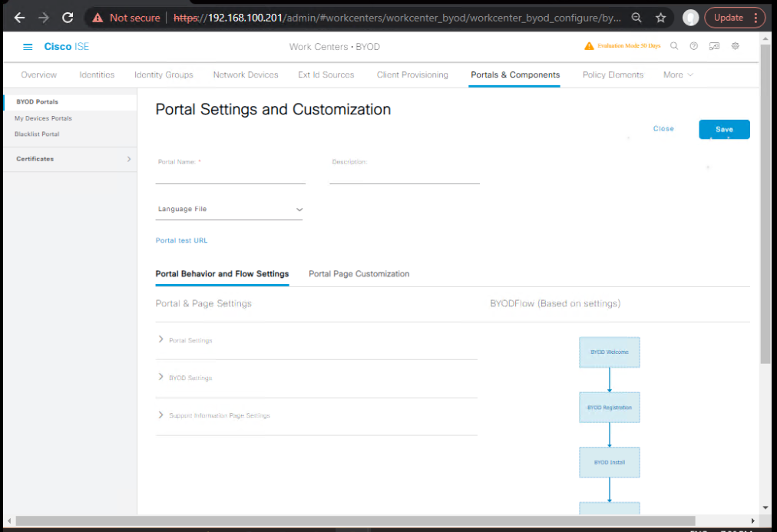Expand Support Information Page Settings section
This screenshot has width=777, height=532.
tap(160, 415)
